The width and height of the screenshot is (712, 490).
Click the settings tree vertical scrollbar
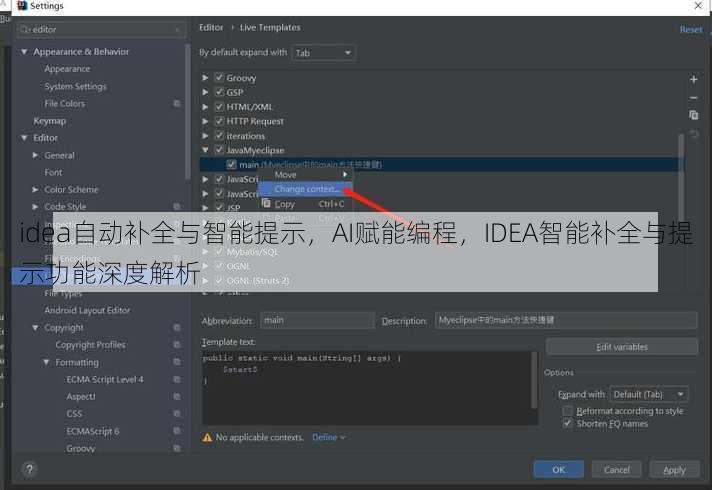pos(188,111)
